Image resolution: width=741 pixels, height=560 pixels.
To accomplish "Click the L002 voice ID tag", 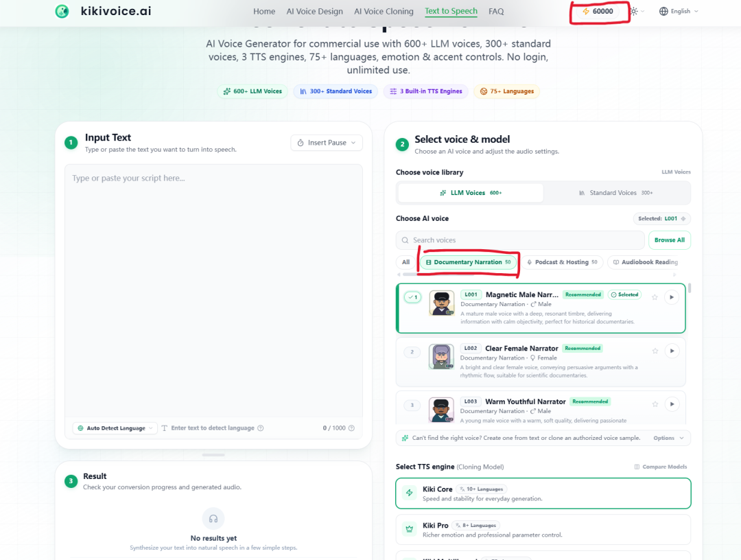I will [x=470, y=349].
